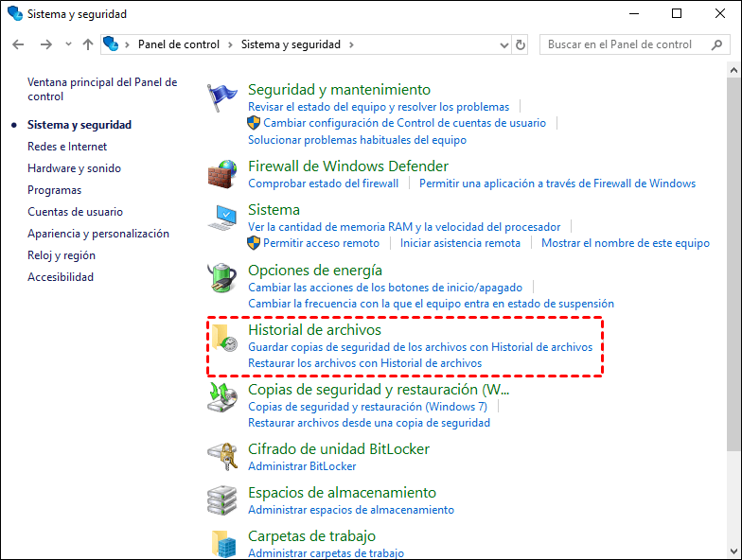
Task: Select Panel de control in the breadcrumb
Action: [x=178, y=44]
